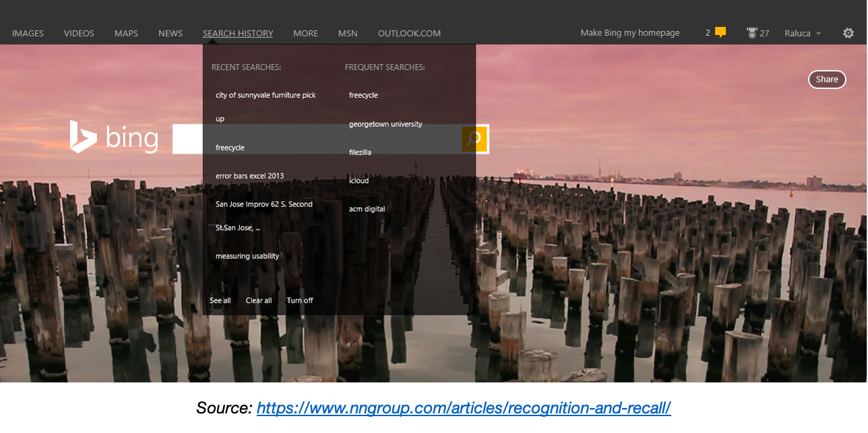
Task: Select NEWS in the navigation bar
Action: click(x=170, y=33)
